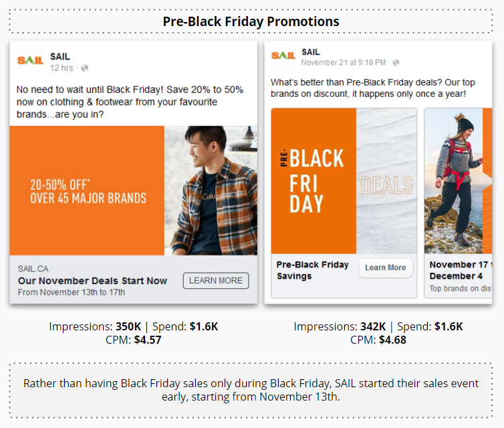Click Our November Deals Start Now headline
Screen dimensions: 504x428
(92, 281)
